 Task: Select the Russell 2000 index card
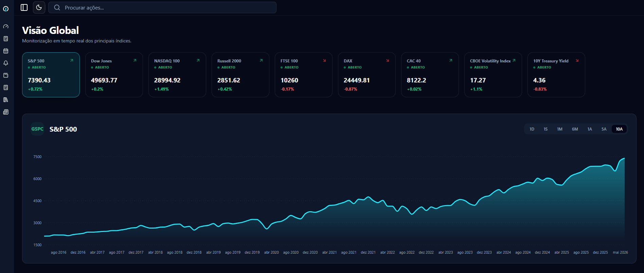tap(240, 75)
